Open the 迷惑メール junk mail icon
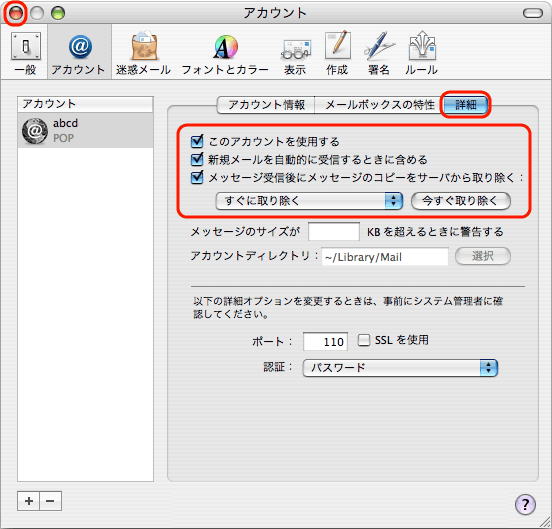The image size is (552, 529). [x=144, y=53]
